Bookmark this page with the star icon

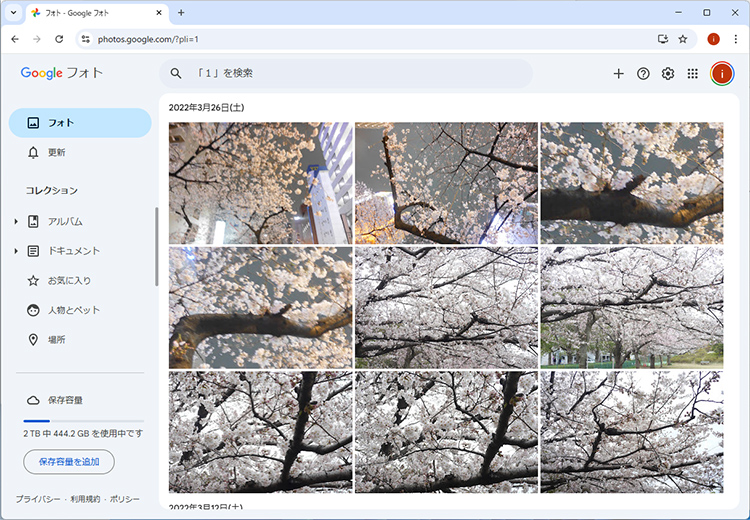(683, 39)
